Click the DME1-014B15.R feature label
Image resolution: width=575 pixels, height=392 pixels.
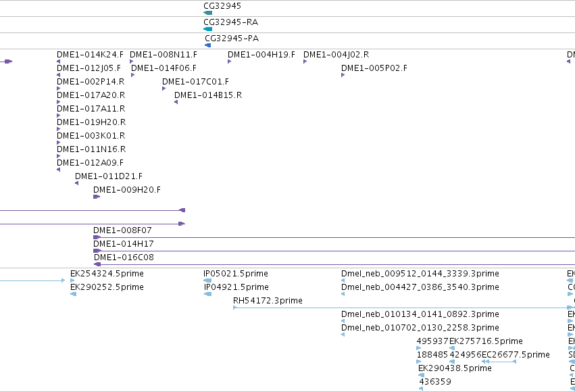[208, 95]
